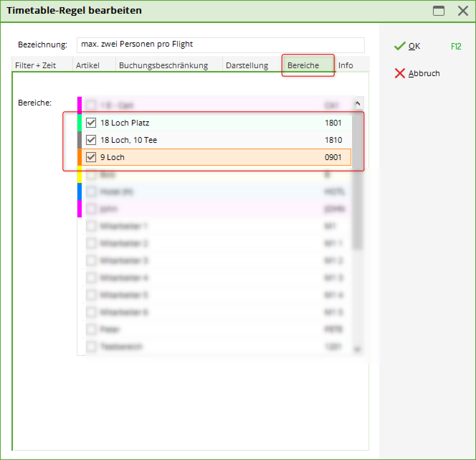Click the red Abbruch X icon

[x=400, y=73]
